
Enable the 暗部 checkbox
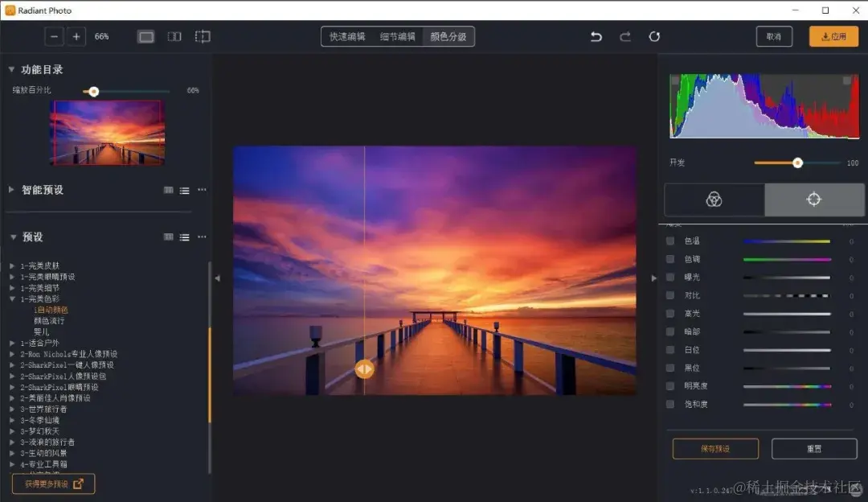click(x=670, y=332)
